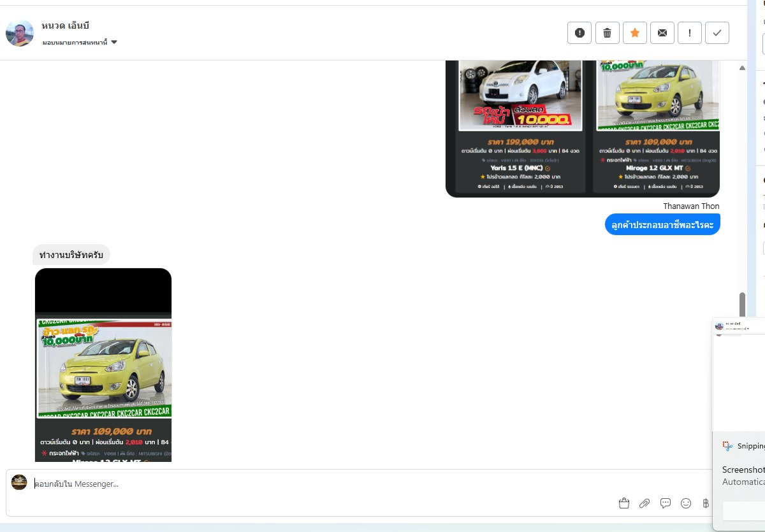The height and width of the screenshot is (532, 765).
Task: Mark conversation as spam via stop-sign icon
Action: coord(579,33)
